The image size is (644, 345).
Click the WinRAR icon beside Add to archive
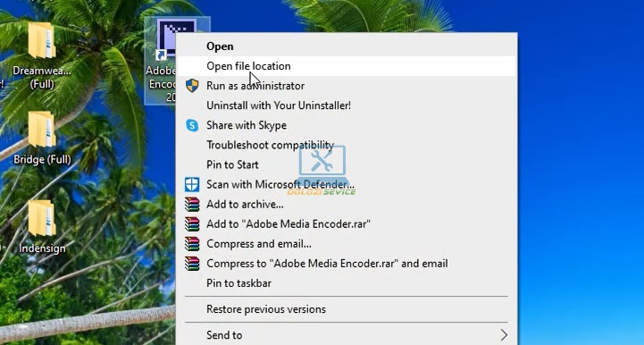(192, 204)
